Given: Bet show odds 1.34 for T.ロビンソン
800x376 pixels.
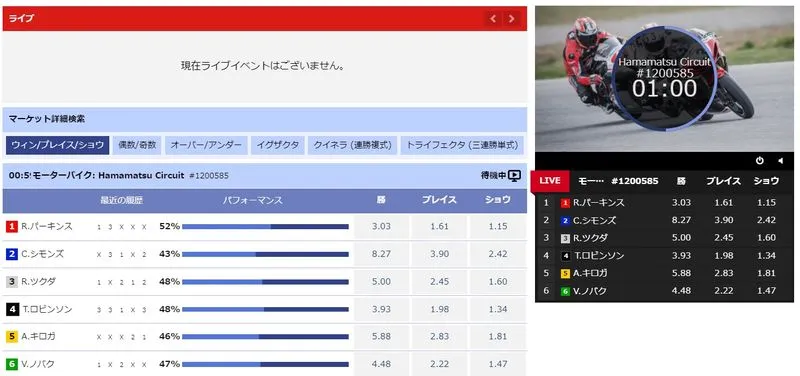Looking at the screenshot, I should pos(497,309).
